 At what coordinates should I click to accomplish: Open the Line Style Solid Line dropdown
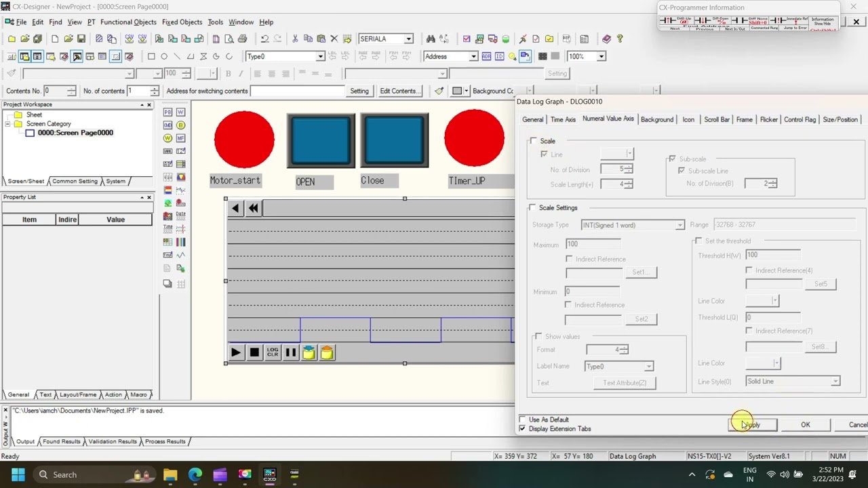(x=835, y=382)
